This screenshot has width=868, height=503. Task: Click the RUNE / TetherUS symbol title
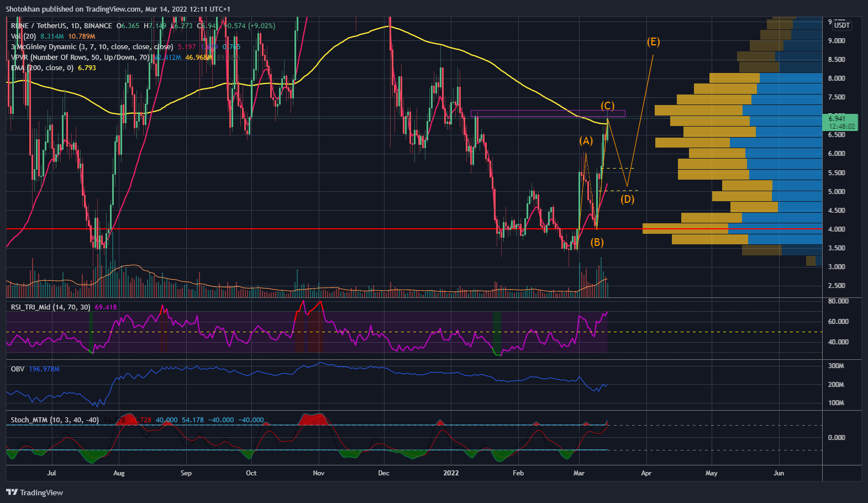61,26
